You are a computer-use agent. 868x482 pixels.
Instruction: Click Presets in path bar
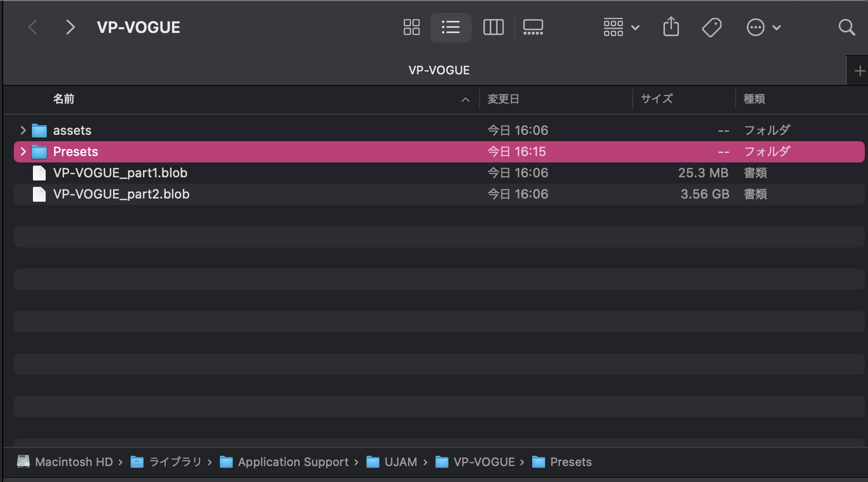[562, 462]
